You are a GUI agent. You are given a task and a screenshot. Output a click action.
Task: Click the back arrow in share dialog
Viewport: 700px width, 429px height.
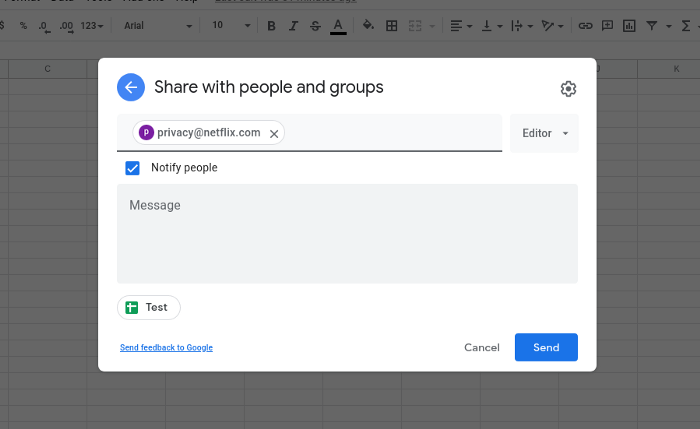coord(131,88)
